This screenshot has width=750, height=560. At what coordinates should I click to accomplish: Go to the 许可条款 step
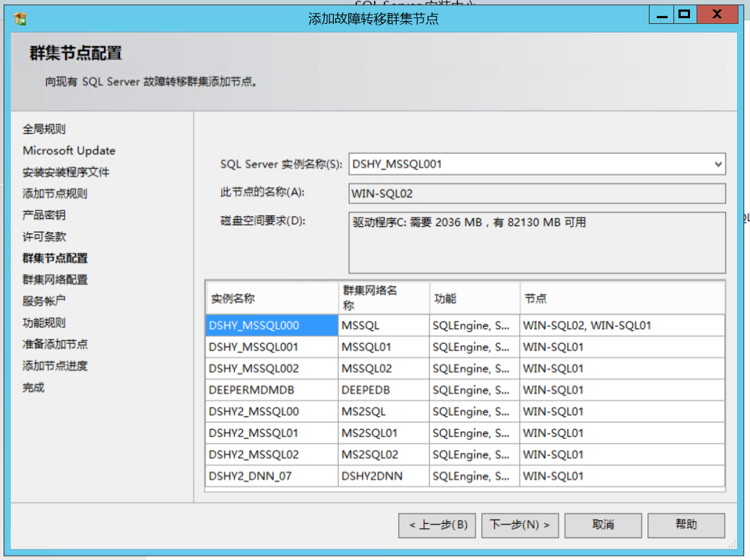44,237
